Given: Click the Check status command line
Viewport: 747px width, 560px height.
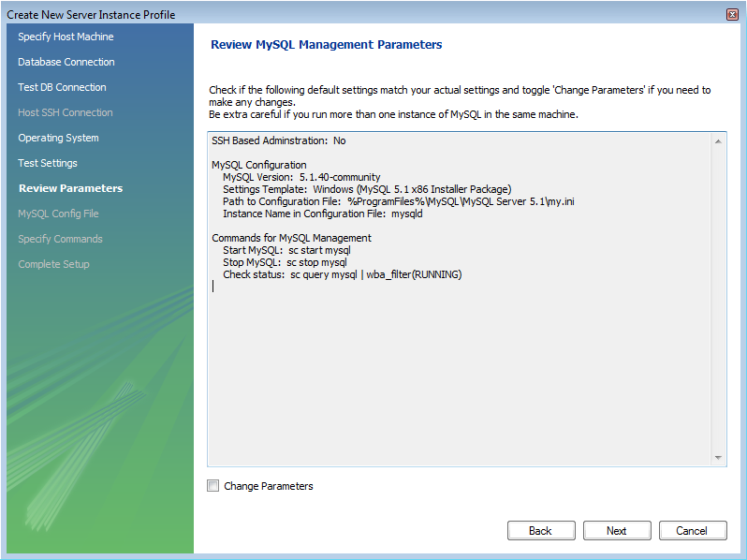Looking at the screenshot, I should [343, 274].
